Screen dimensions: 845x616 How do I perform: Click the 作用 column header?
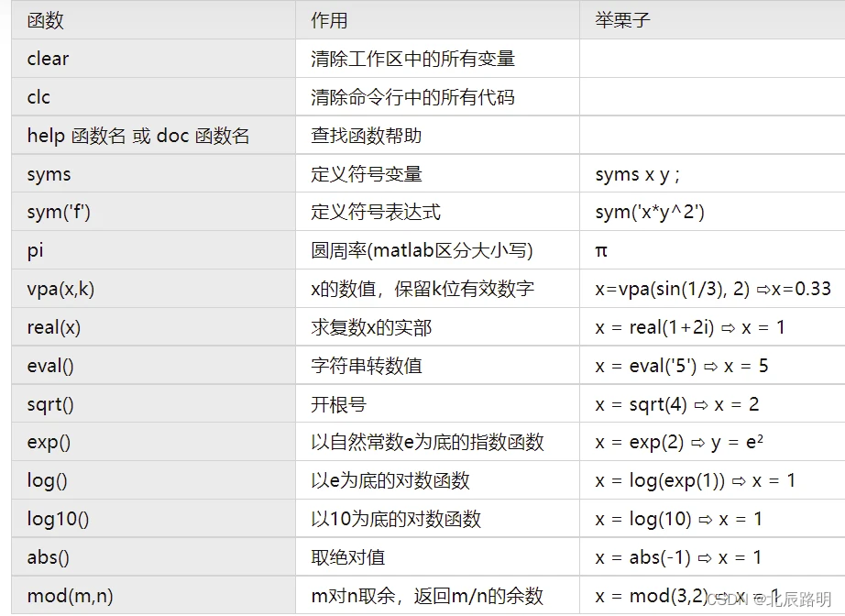click(329, 20)
